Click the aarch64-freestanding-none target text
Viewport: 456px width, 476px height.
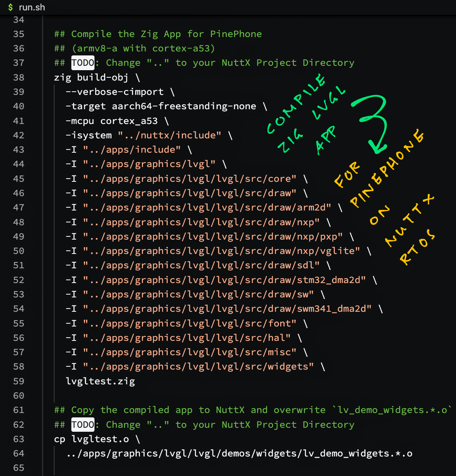184,106
